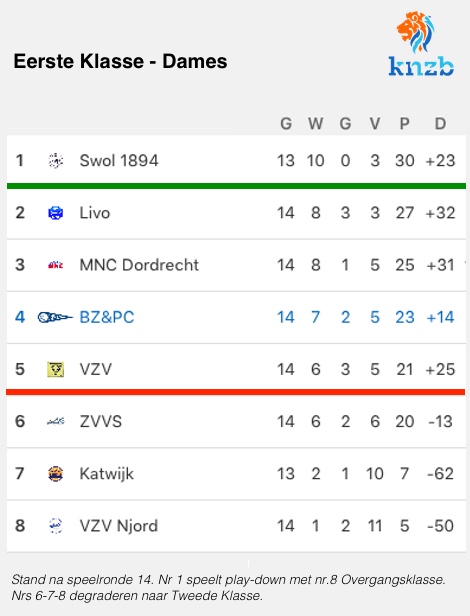Click the VZV Njord club logo

(x=55, y=526)
